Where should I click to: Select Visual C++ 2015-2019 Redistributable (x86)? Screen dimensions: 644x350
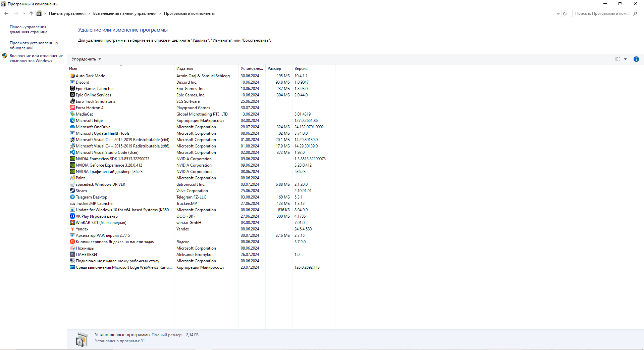(201, 146)
